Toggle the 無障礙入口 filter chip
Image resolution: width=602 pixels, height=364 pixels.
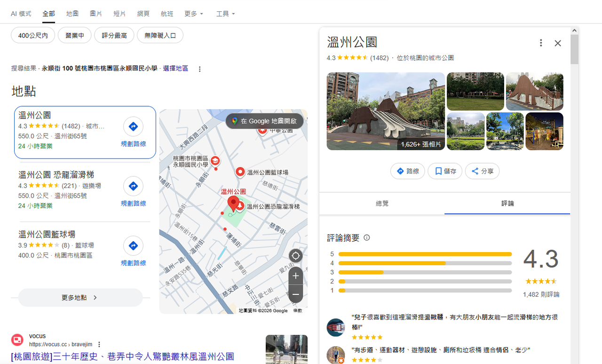(x=160, y=35)
